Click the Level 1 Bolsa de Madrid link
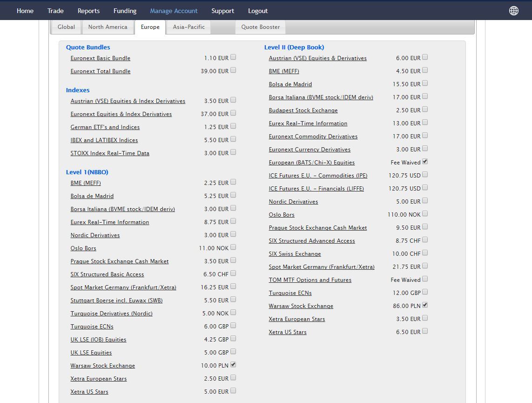This screenshot has width=532, height=403. coord(92,196)
